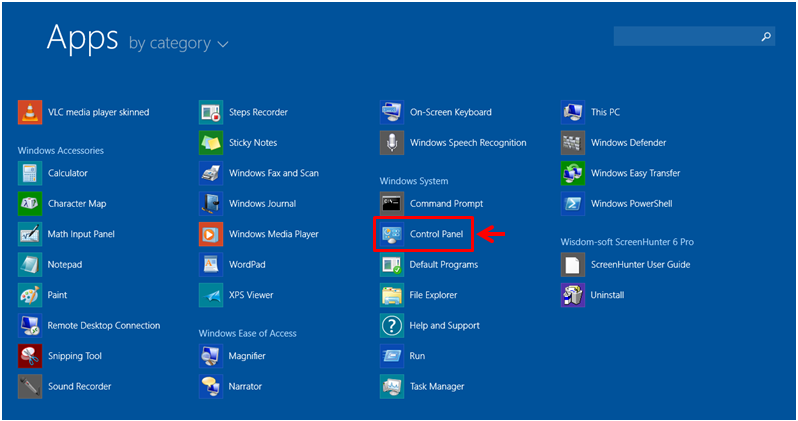Click the Uninstall icon

(573, 295)
